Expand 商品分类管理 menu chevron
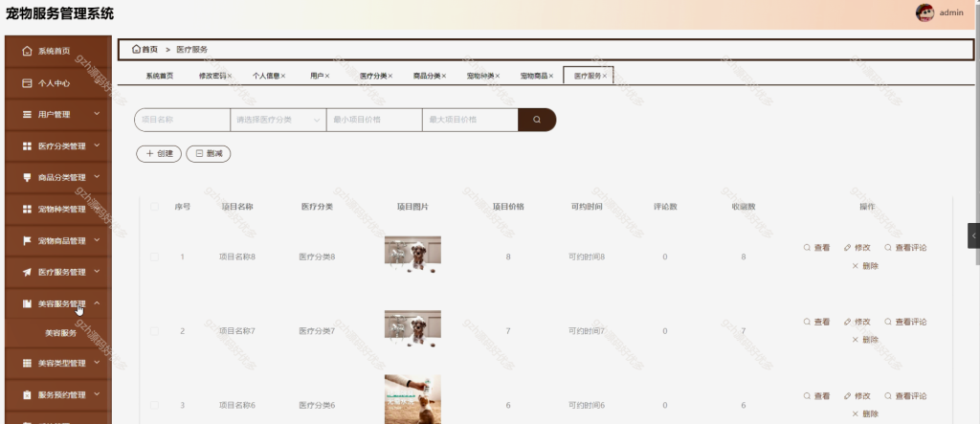The image size is (980, 424). click(97, 177)
